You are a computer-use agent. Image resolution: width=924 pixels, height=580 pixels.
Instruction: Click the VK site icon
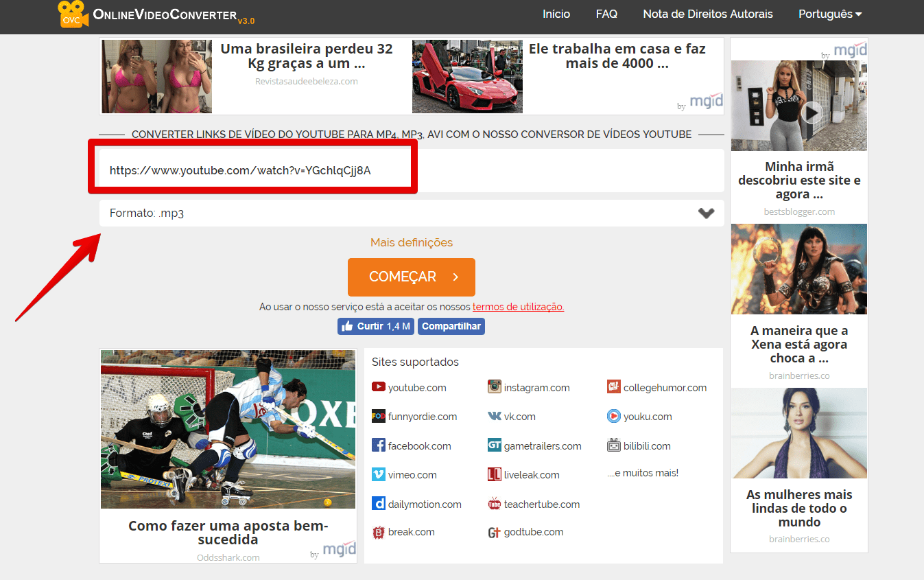click(x=494, y=416)
